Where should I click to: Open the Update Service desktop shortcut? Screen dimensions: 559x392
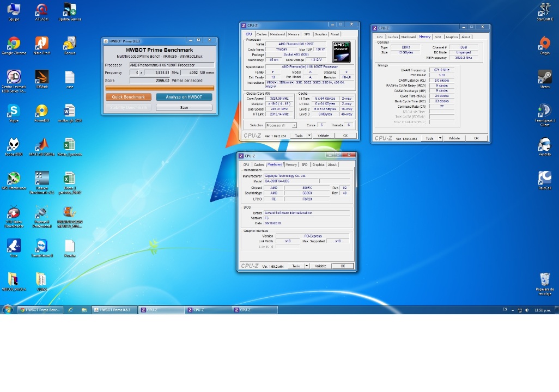pyautogui.click(x=70, y=12)
